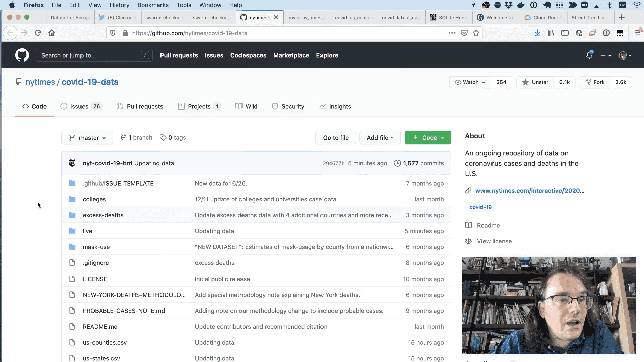
Task: Open the .github folder icon row
Action: pyautogui.click(x=72, y=183)
